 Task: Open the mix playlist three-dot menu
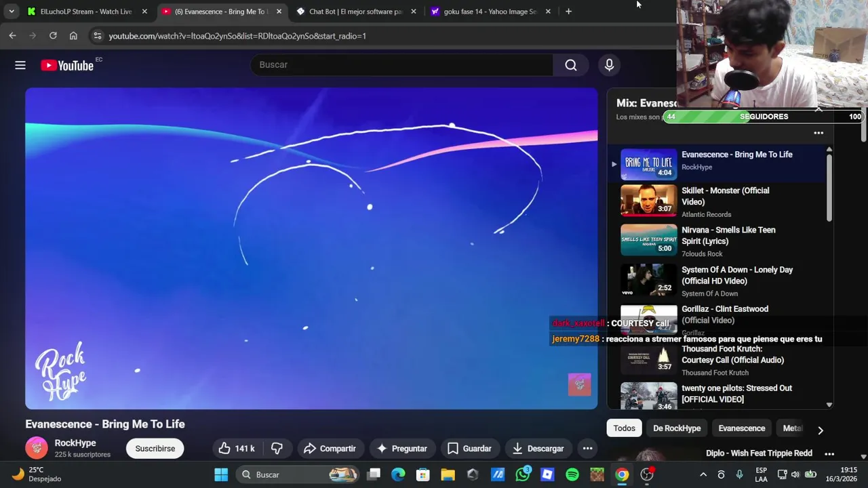coord(818,134)
